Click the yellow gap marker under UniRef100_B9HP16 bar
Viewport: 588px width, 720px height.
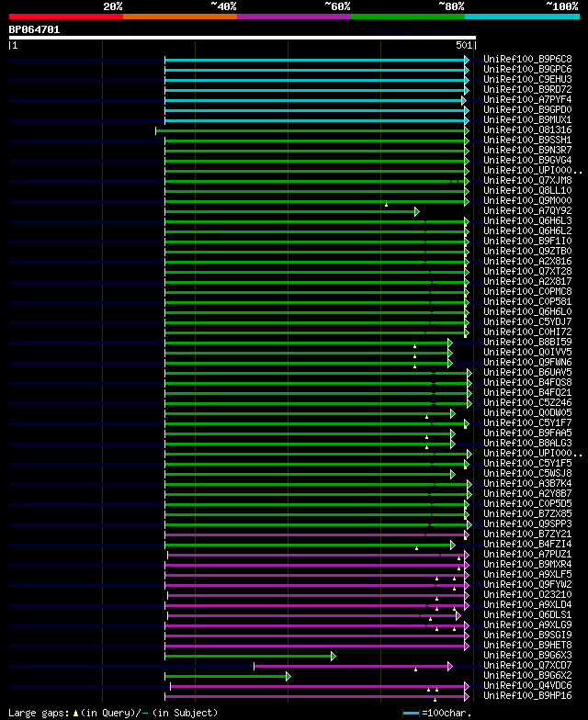[435, 700]
